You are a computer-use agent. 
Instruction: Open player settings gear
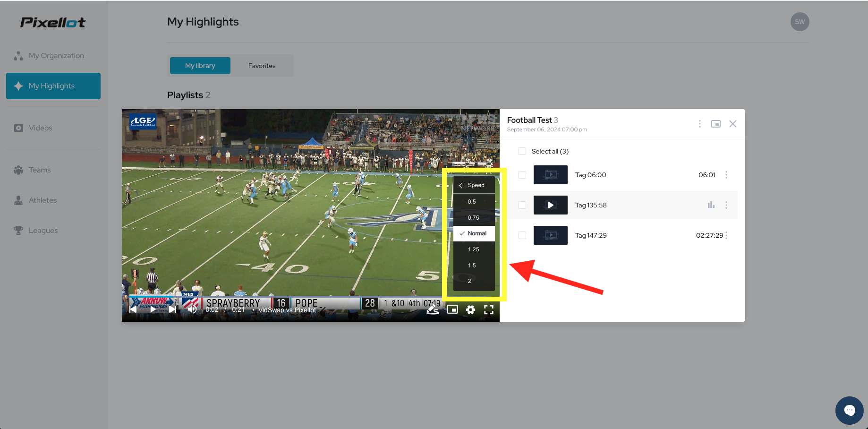(x=470, y=309)
